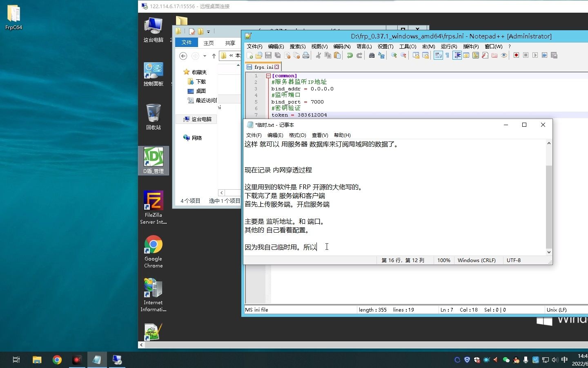588x368 pixels.
Task: Start macro recording in Notepad++
Action: point(516,55)
